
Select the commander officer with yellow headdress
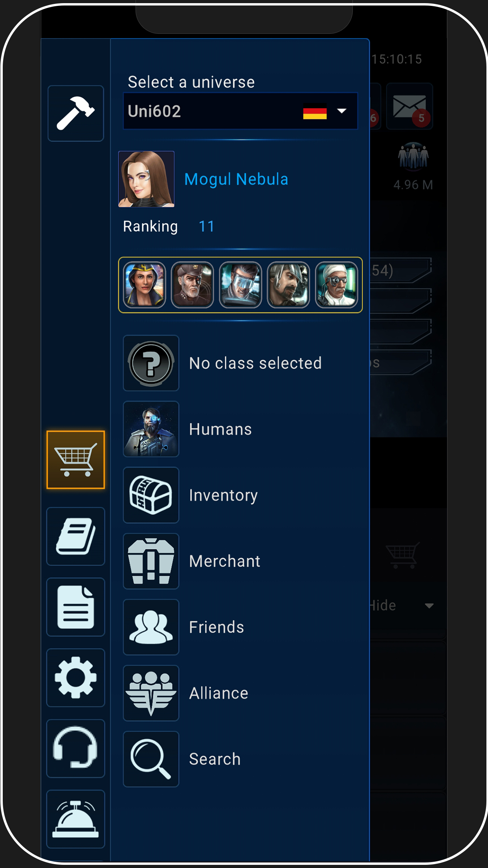(x=145, y=285)
